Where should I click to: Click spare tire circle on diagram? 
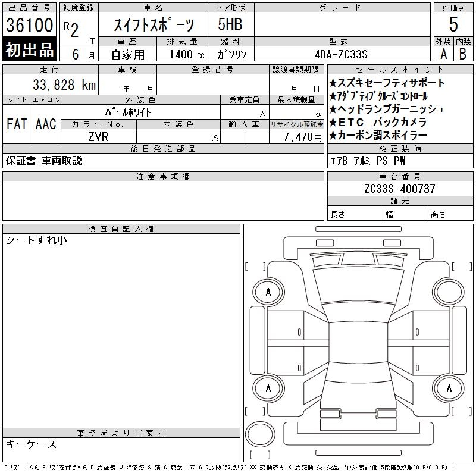(x=260, y=434)
